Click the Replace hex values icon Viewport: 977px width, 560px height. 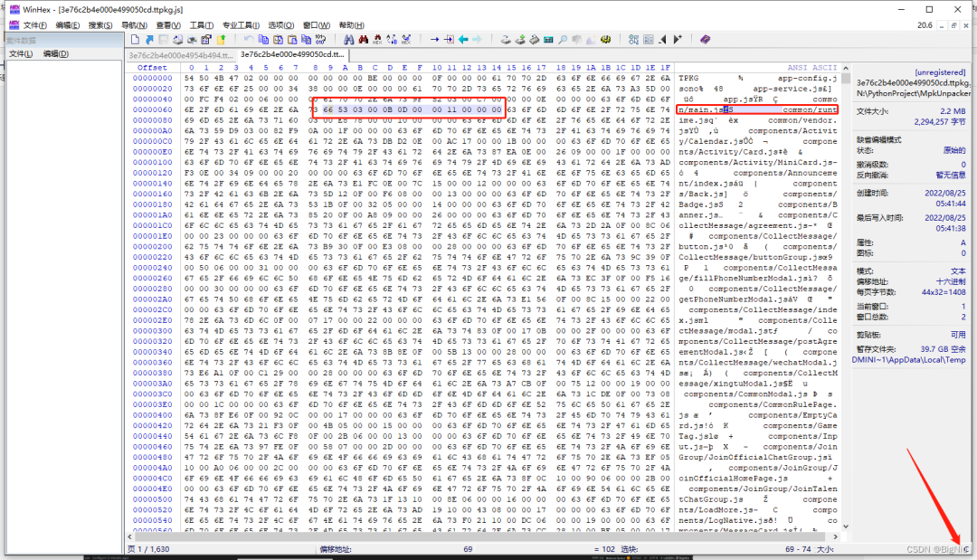click(405, 39)
